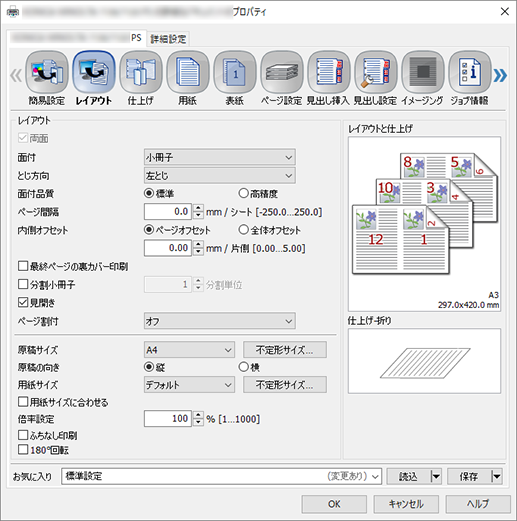Close the properties dialog with X
The image size is (517, 521).
pos(505,12)
